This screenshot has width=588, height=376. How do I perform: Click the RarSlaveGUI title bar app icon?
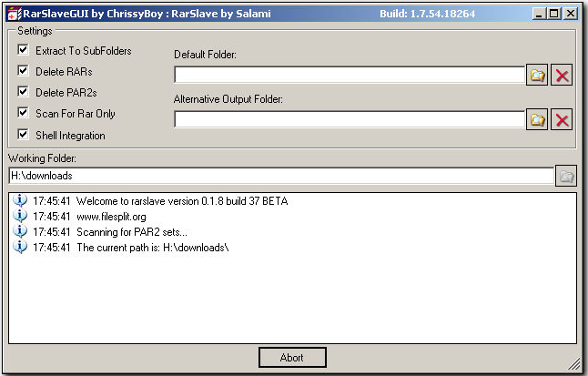point(15,14)
